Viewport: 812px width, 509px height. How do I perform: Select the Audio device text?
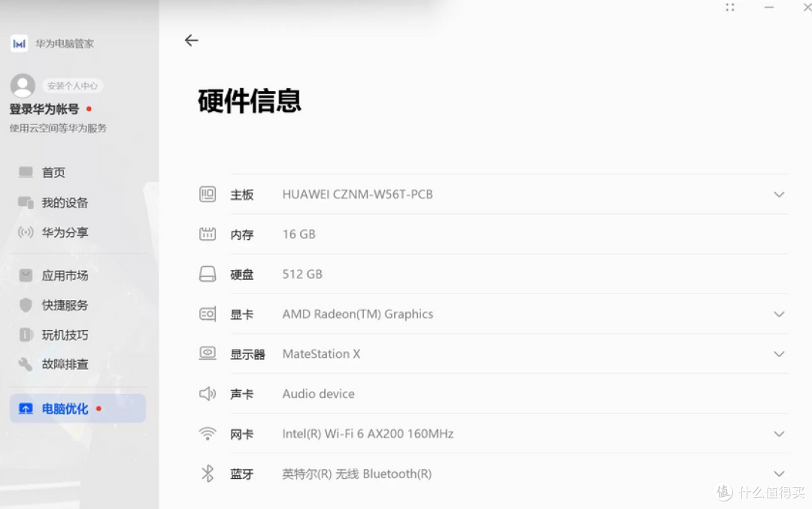click(319, 393)
